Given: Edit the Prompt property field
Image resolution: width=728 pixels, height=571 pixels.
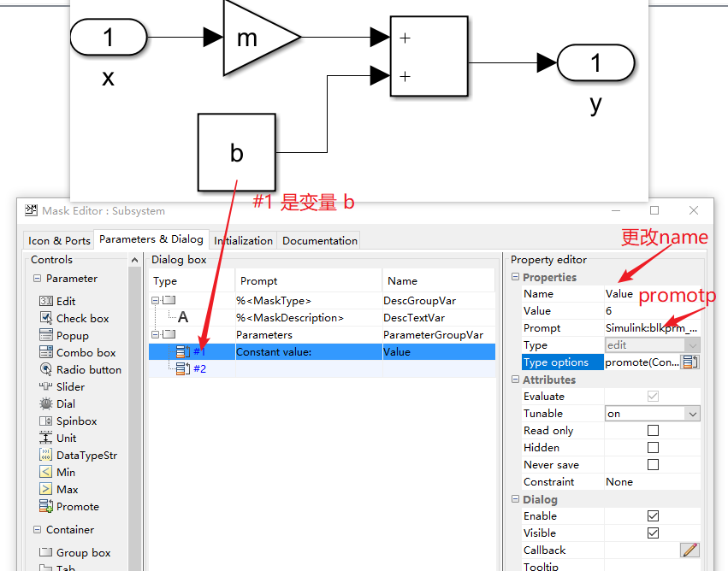Looking at the screenshot, I should coord(653,328).
